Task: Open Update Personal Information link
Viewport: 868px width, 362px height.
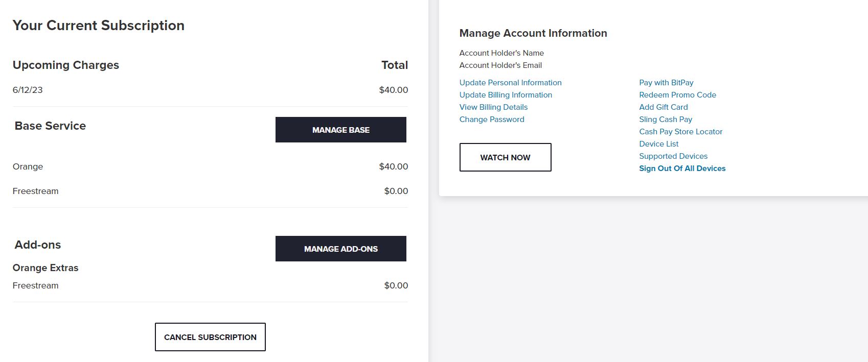Action: 510,83
